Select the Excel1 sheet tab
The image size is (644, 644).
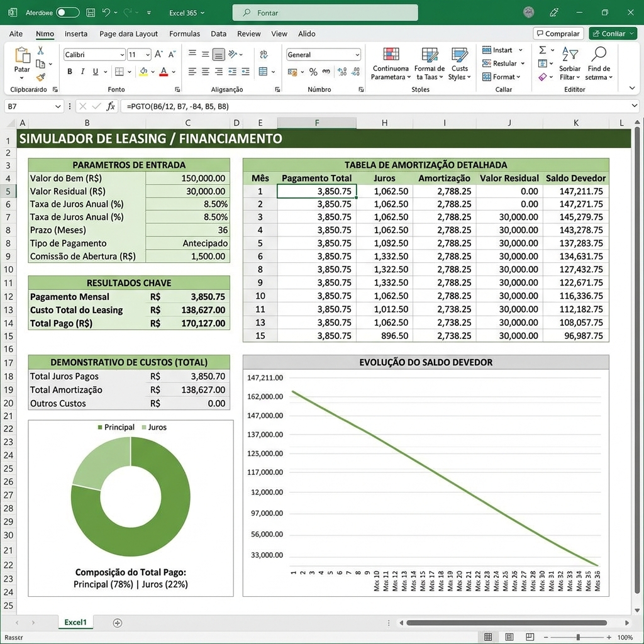coord(75,622)
